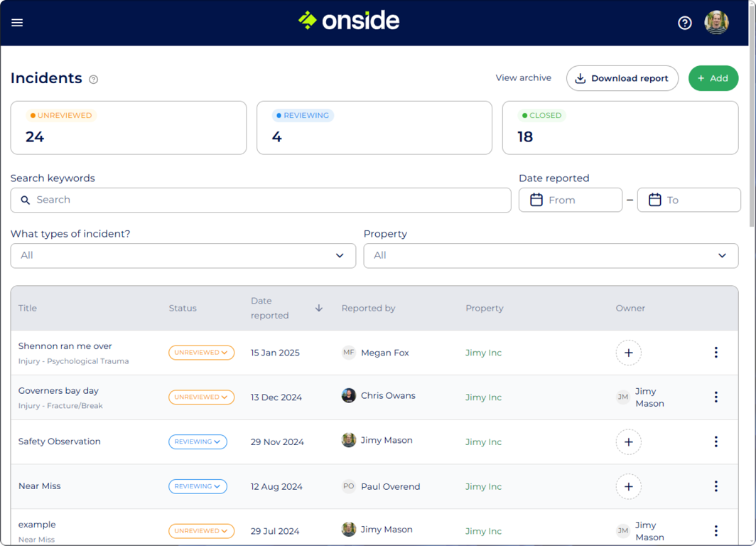Click the info icon beside Incidents heading
The width and height of the screenshot is (756, 546).
coord(93,80)
